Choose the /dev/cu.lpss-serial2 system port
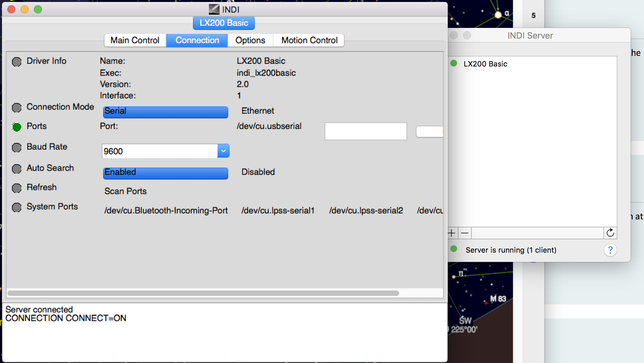This screenshot has height=363, width=644. (366, 210)
